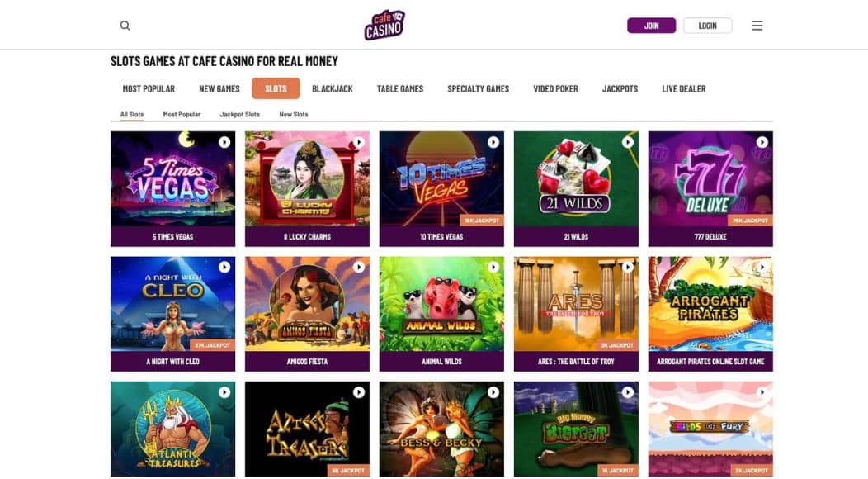Click play icon on 777 Deluxe tile
This screenshot has height=479, width=868.
[762, 143]
